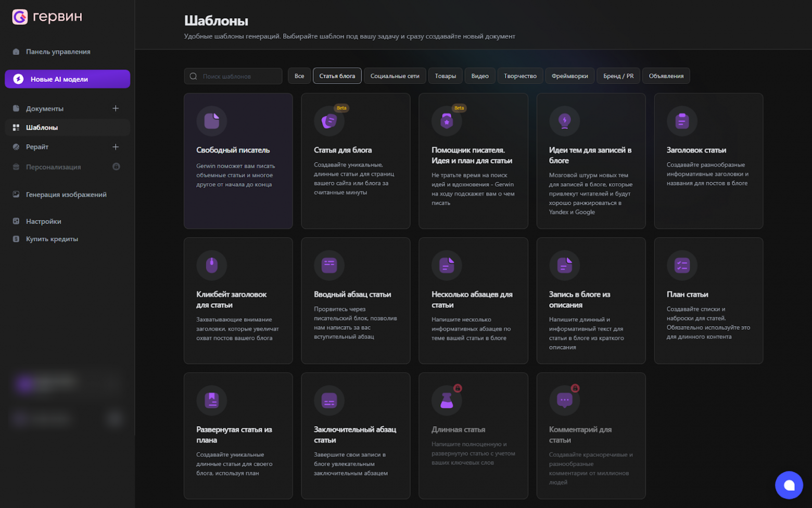
Task: Click the lightning icon in Новые AI модели
Action: (18, 79)
